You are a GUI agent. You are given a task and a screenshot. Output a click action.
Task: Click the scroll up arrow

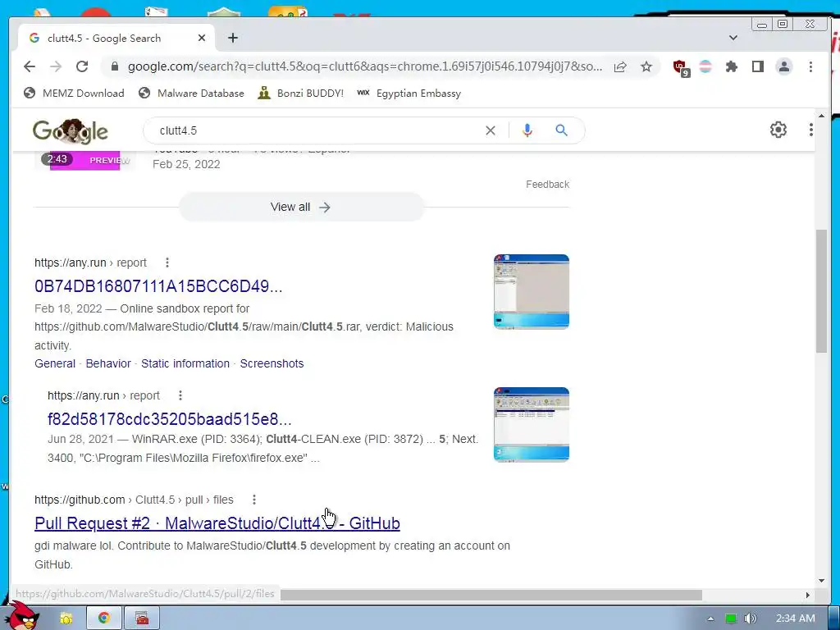pos(821,116)
